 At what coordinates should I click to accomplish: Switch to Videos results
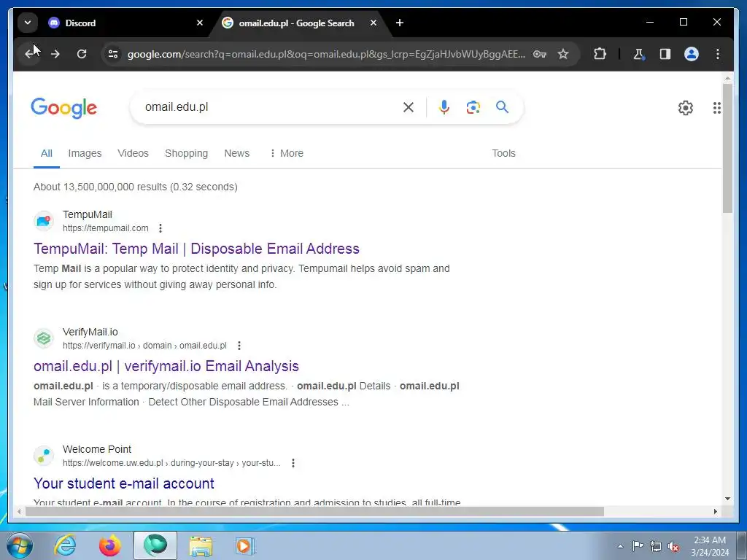(x=133, y=153)
